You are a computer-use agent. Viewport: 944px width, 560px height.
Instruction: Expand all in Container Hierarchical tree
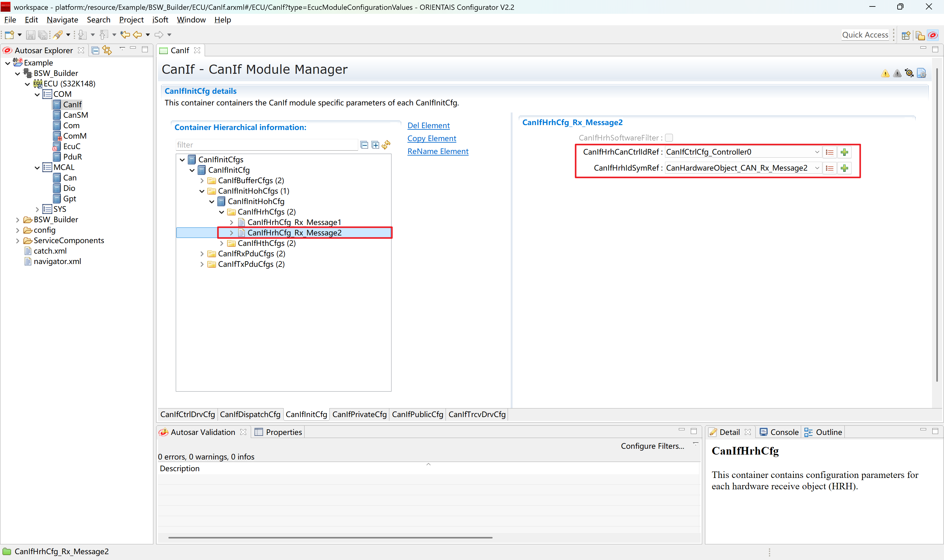375,145
